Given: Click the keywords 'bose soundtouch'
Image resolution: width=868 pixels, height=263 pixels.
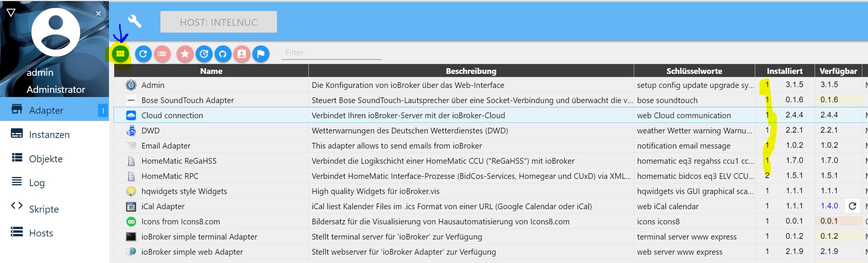Looking at the screenshot, I should click(667, 100).
